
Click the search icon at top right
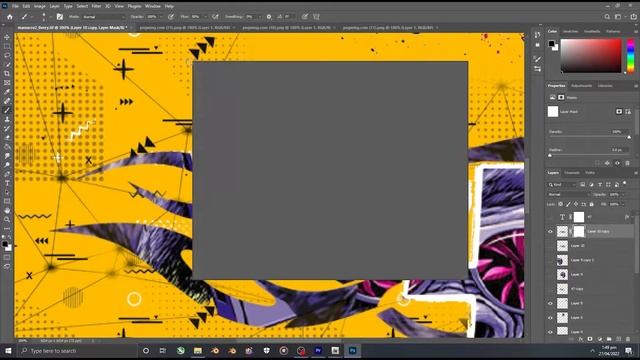pos(607,17)
